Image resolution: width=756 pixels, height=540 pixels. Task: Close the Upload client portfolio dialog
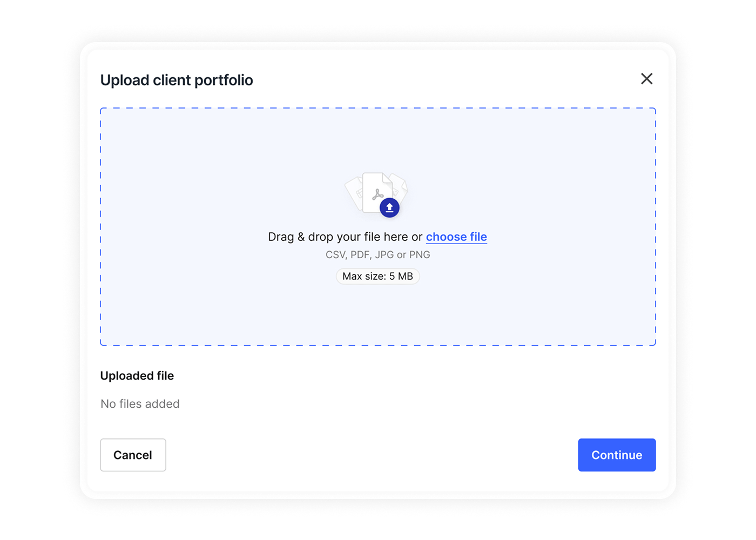646,79
